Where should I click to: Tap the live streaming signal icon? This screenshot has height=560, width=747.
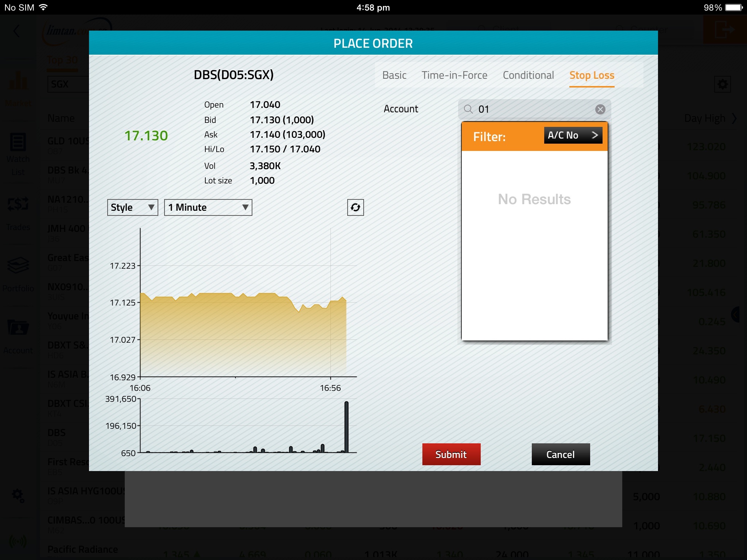18,541
